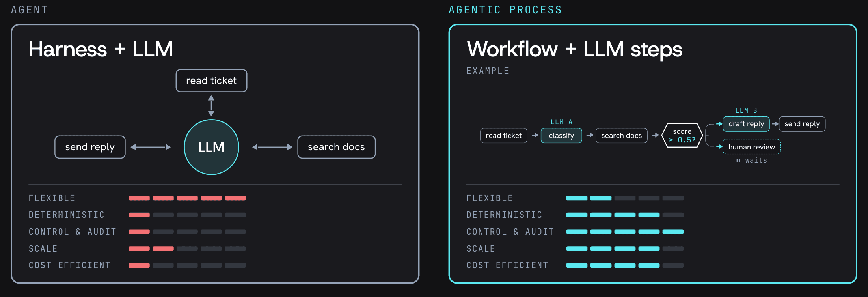Click the double arrow between send reply and LLM
This screenshot has width=868, height=297.
tap(151, 147)
